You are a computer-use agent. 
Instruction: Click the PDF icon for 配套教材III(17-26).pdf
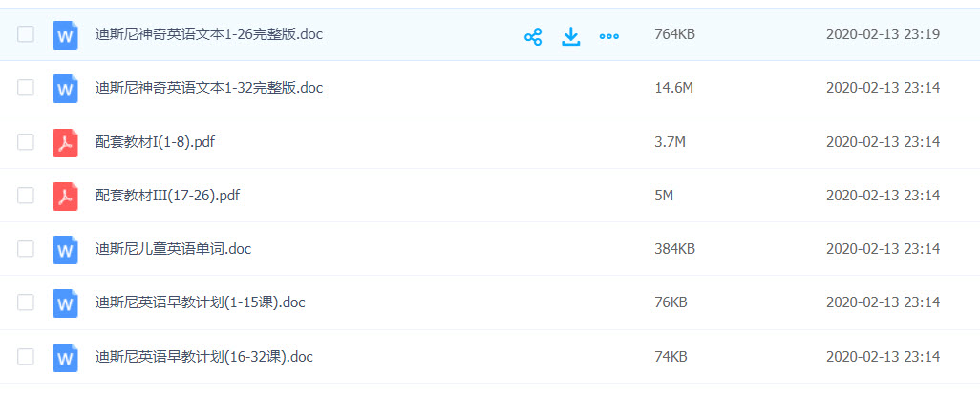pos(65,196)
